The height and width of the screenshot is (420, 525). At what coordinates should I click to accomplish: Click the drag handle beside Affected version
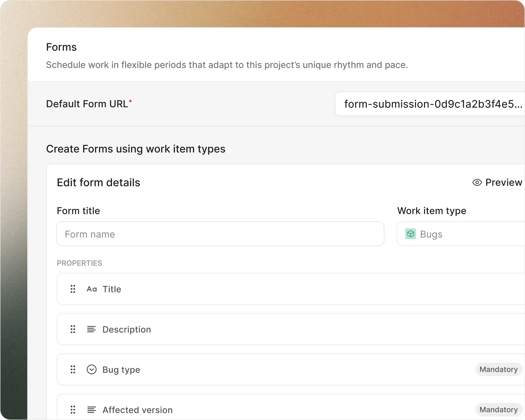click(x=73, y=410)
